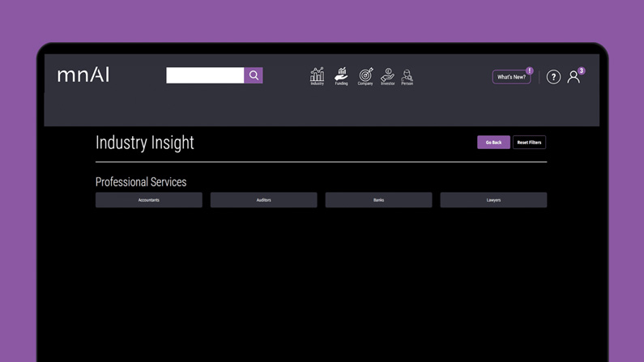
Task: Open the Industry bar chart icon
Action: pos(317,75)
